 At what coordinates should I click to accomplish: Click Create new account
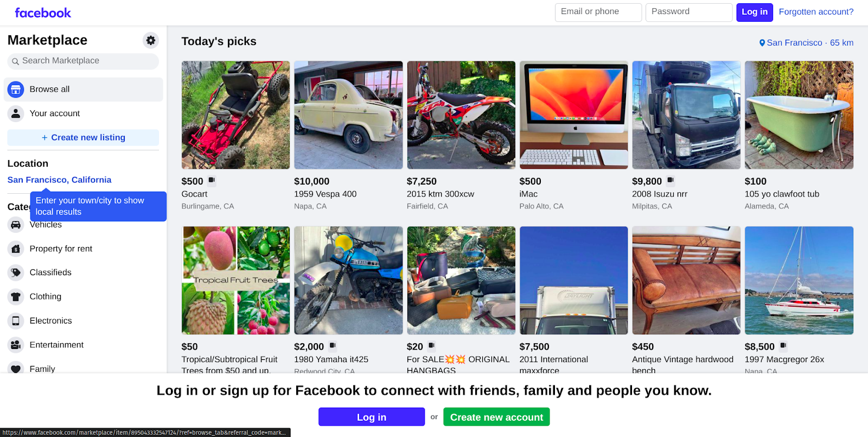(496, 416)
